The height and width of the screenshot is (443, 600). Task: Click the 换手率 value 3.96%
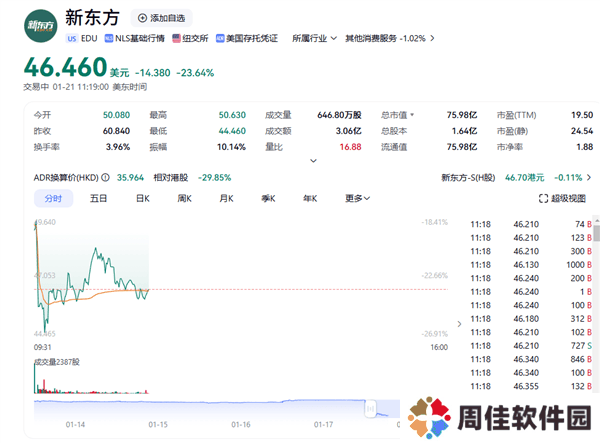click(x=118, y=147)
